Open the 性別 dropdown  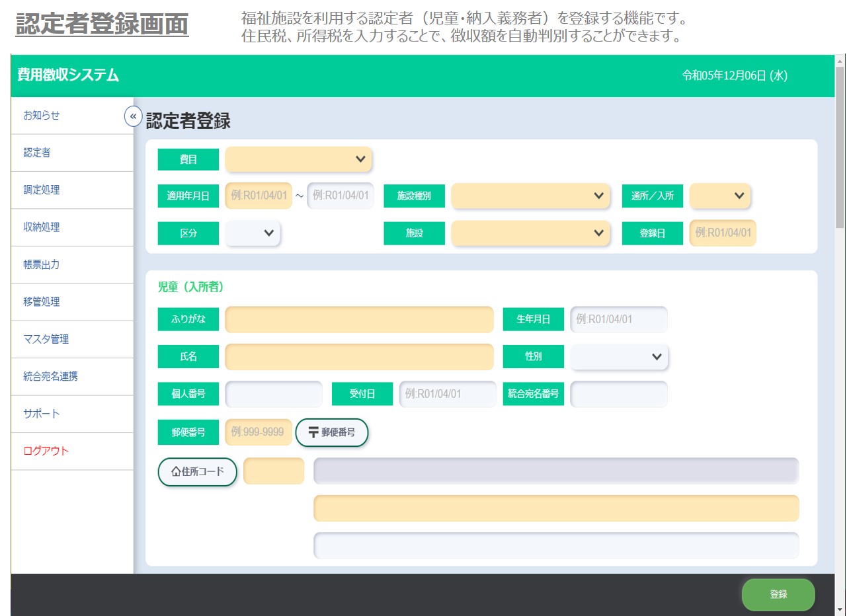[x=619, y=357]
